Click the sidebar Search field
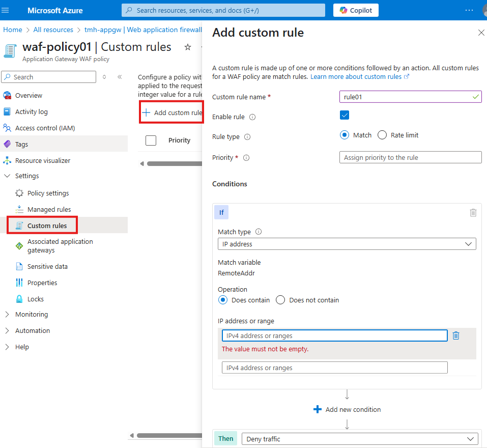Image resolution: width=487 pixels, height=448 pixels. 49,77
